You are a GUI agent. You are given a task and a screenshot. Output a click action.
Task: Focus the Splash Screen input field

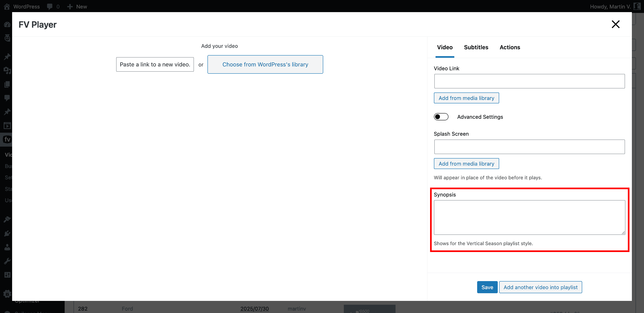[x=529, y=147]
